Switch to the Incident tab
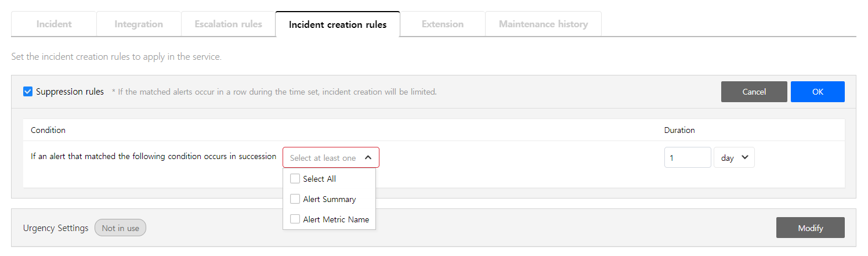Image resolution: width=868 pixels, height=256 pixels. coord(54,24)
